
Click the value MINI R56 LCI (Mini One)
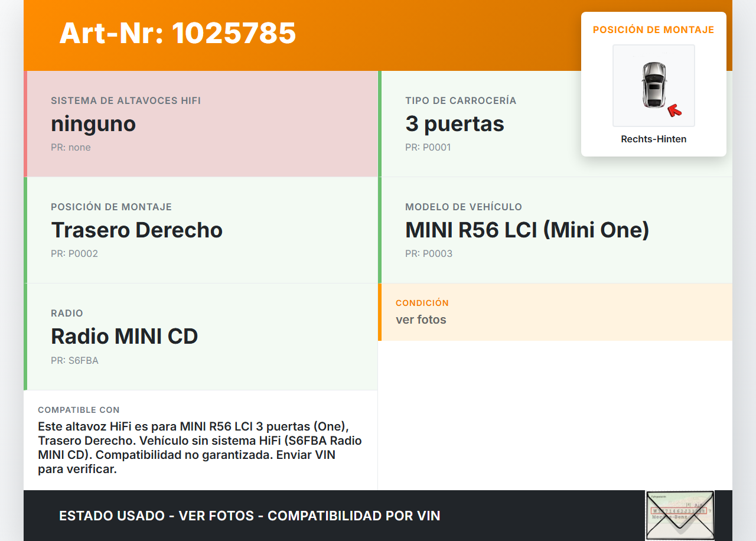[527, 230]
